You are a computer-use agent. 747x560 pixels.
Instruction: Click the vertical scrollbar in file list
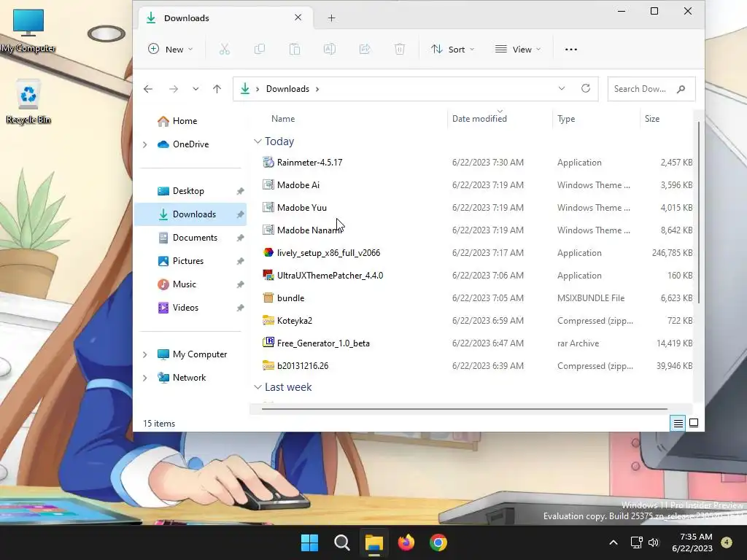pyautogui.click(x=699, y=212)
